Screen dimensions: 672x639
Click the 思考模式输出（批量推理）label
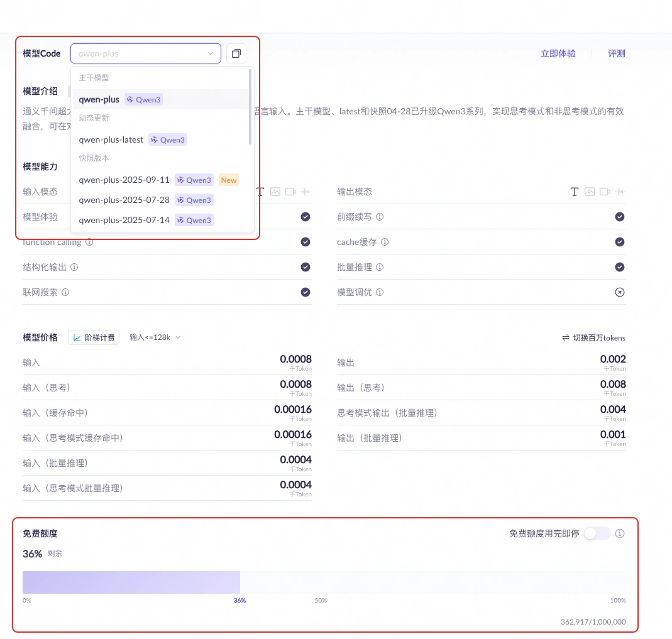click(x=387, y=413)
